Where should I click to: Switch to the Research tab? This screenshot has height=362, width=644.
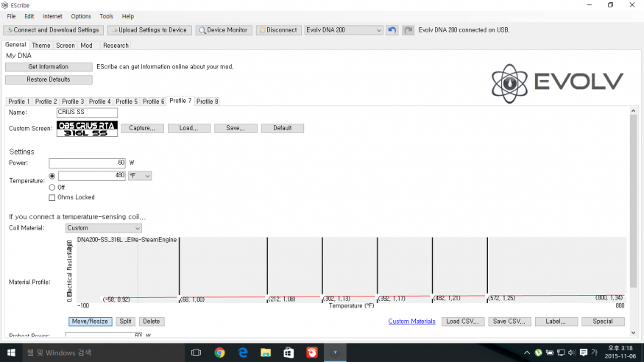116,45
